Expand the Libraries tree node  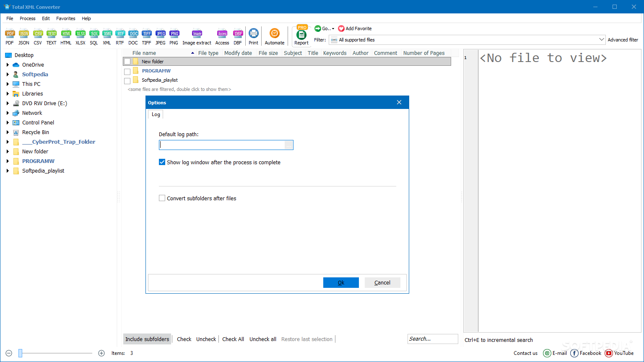(8, 94)
